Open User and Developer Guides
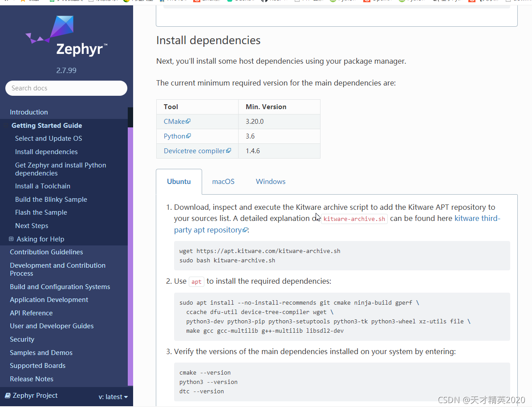Viewport: 532px width, 408px height. [52, 326]
